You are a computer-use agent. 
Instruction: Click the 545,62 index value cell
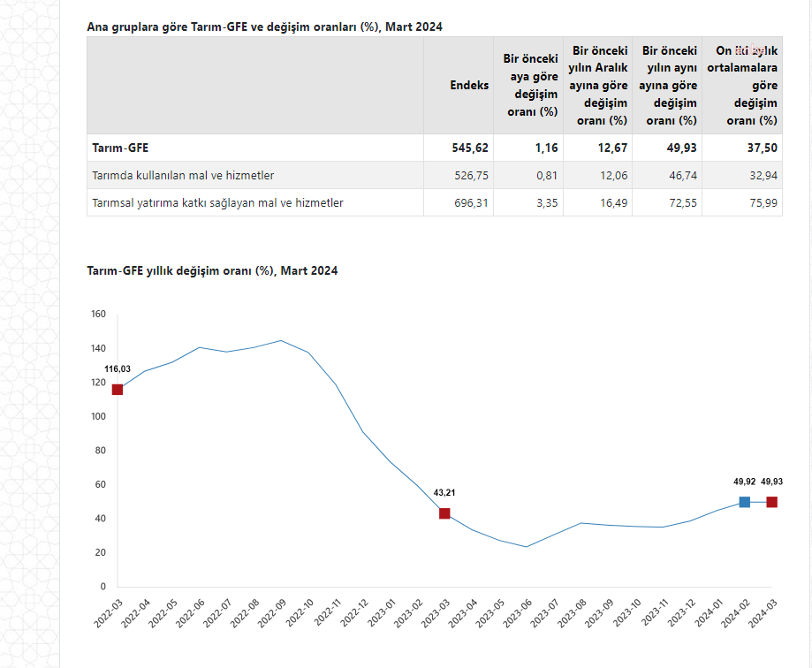pyautogui.click(x=471, y=148)
